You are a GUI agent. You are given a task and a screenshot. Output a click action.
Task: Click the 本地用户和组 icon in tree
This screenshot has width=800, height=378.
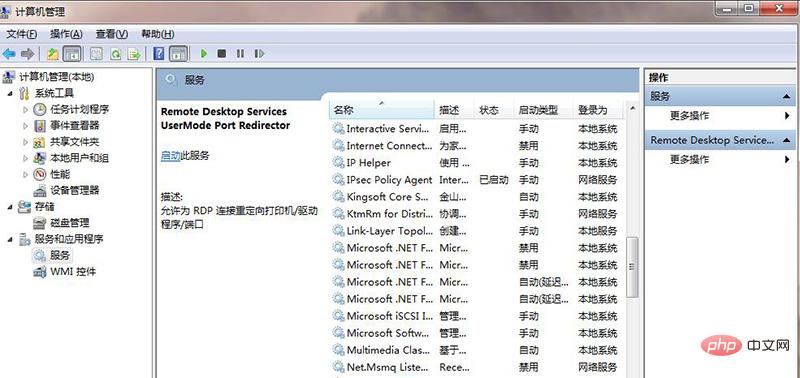coord(40,158)
